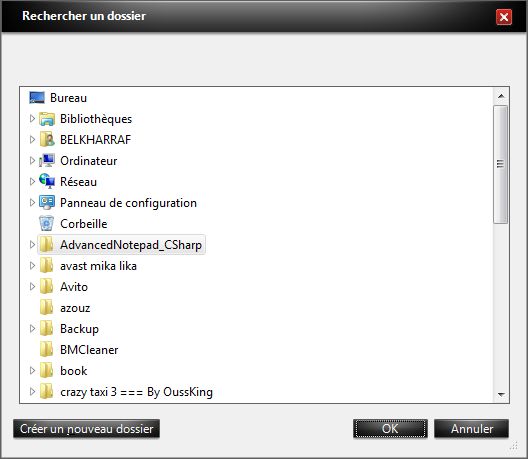Click the Bibliothèques libraries icon
This screenshot has width=528, height=459.
click(x=46, y=119)
